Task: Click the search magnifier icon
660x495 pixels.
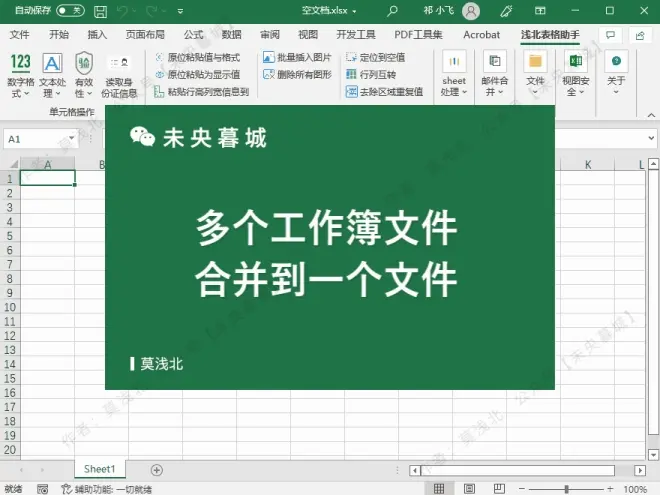Action: click(392, 11)
